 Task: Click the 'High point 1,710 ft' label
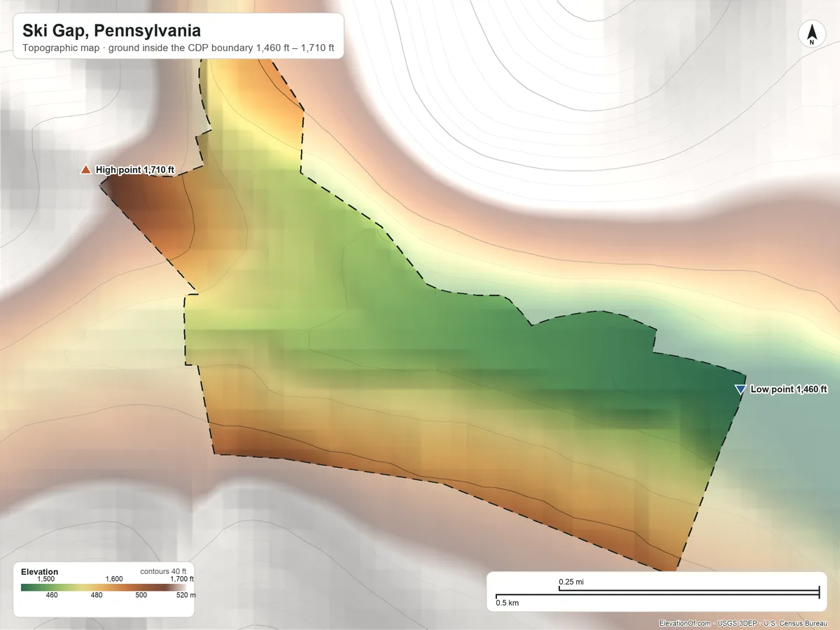pyautogui.click(x=135, y=169)
